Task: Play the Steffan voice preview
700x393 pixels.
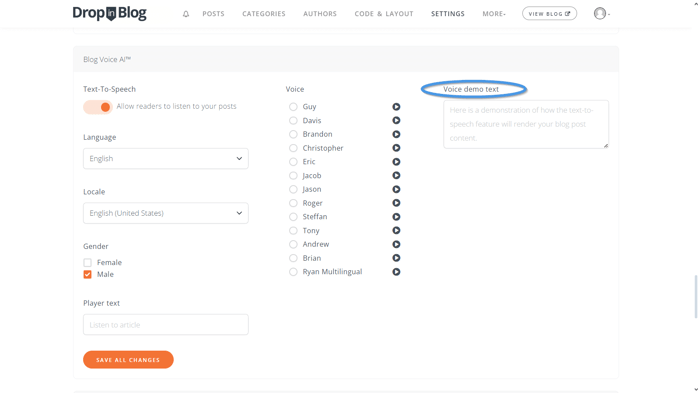Action: coord(396,217)
